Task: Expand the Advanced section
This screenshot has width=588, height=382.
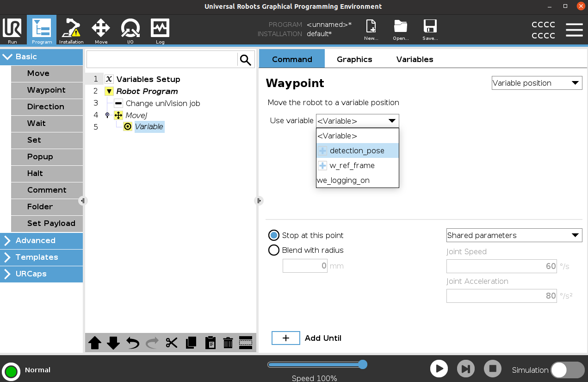Action: (41, 240)
